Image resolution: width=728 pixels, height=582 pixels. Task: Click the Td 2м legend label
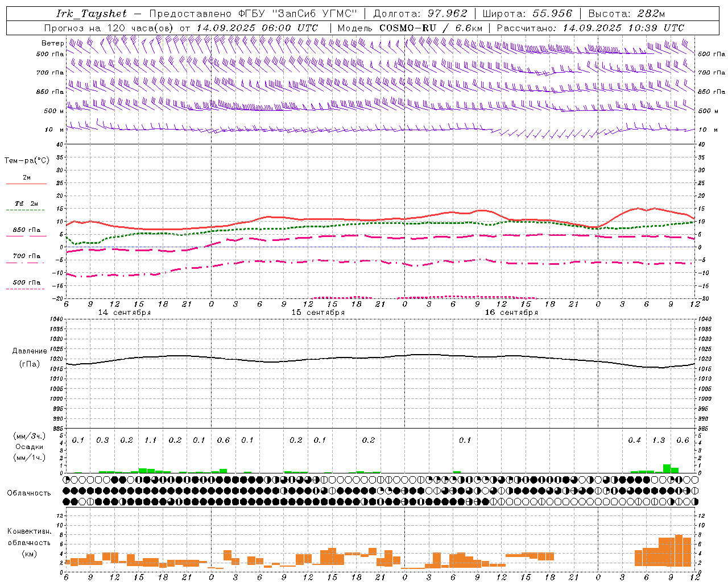tap(26, 203)
